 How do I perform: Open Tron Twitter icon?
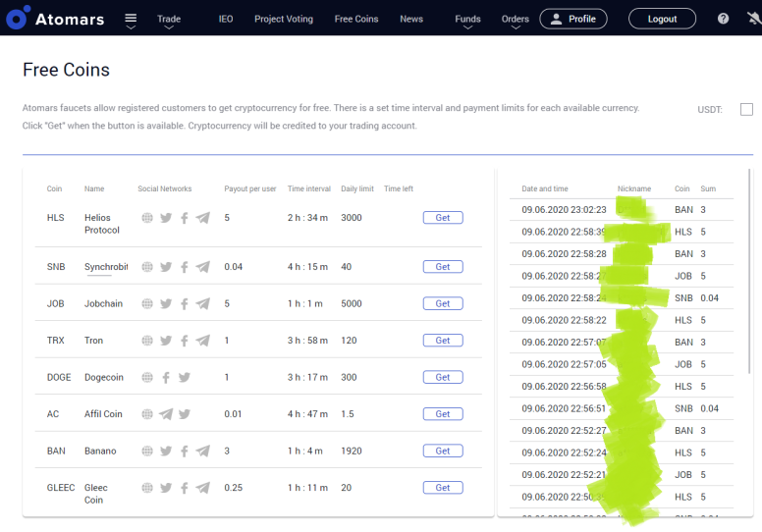click(166, 341)
